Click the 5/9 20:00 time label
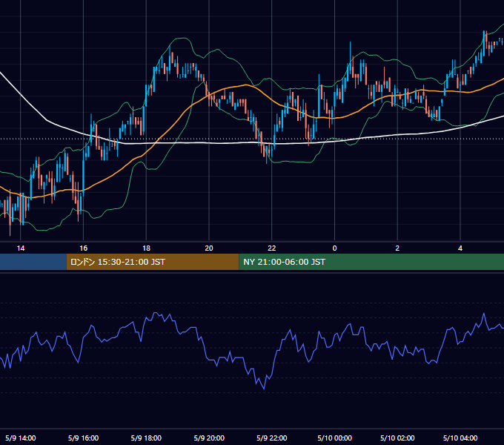 [x=209, y=438]
